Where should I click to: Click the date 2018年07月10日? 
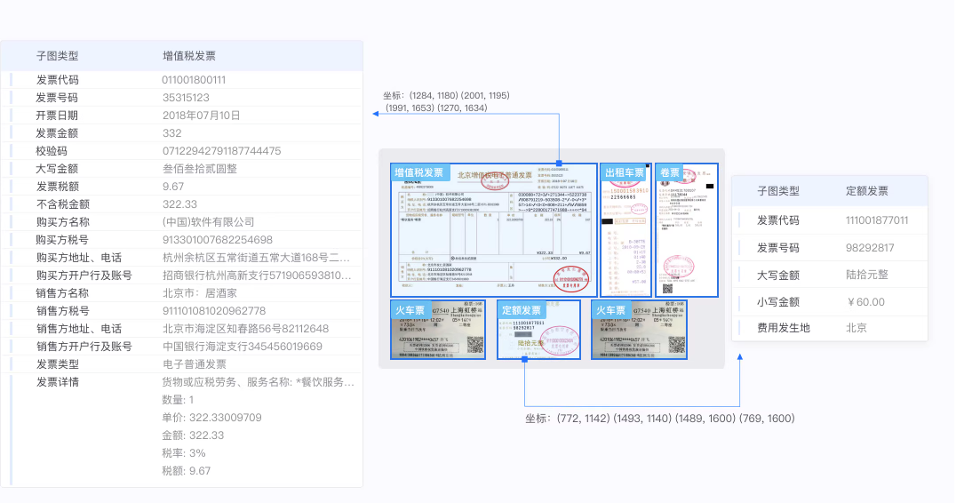click(x=202, y=116)
